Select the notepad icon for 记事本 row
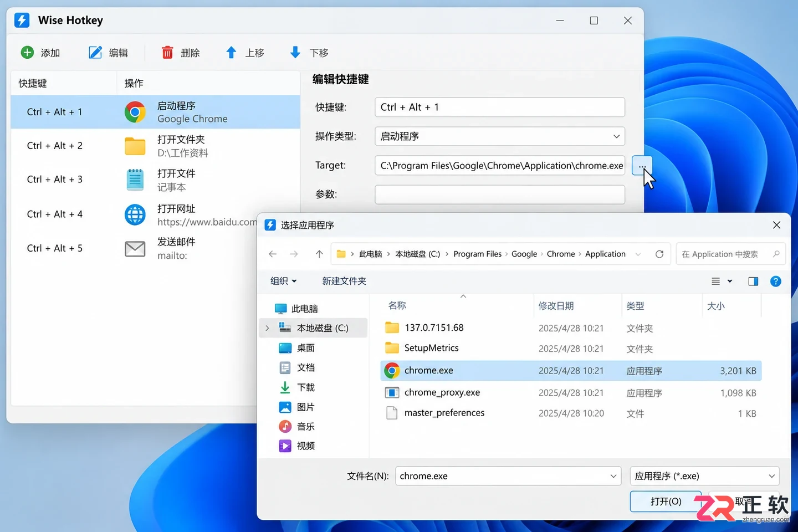Image resolution: width=798 pixels, height=532 pixels. 135,180
